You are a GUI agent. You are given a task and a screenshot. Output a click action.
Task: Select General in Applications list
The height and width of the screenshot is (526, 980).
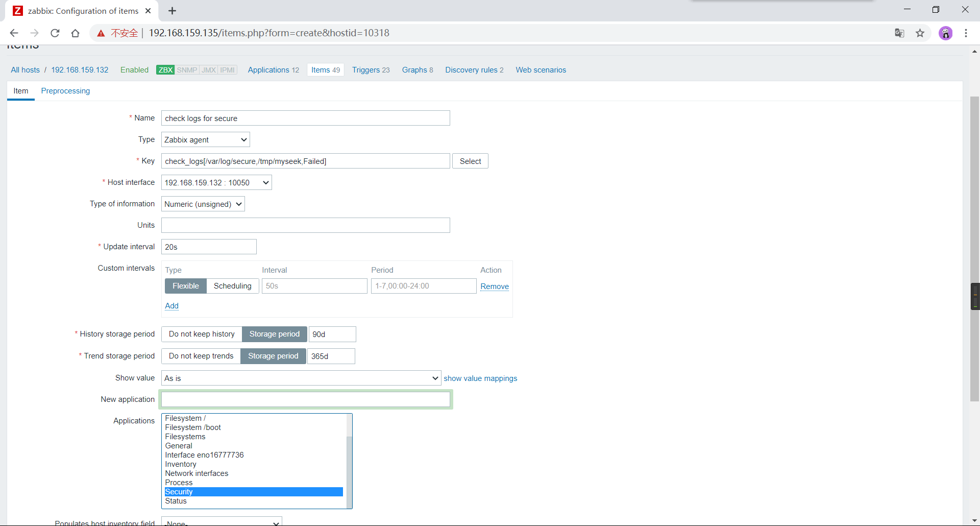click(x=254, y=446)
